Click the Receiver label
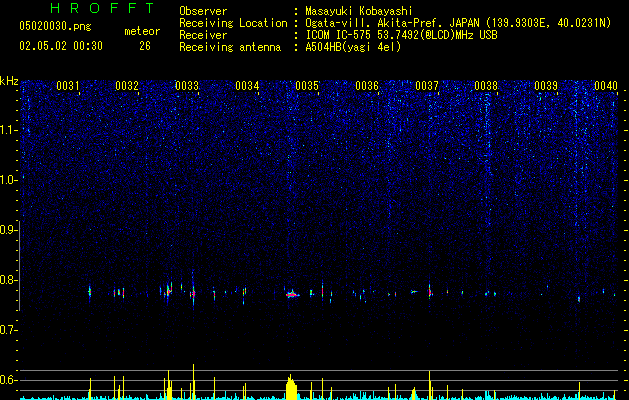The height and width of the screenshot is (400, 629). (203, 35)
